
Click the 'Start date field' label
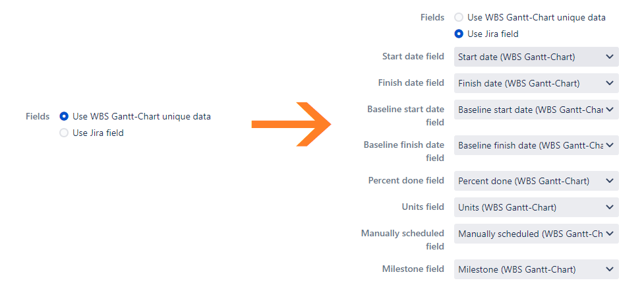(x=413, y=57)
